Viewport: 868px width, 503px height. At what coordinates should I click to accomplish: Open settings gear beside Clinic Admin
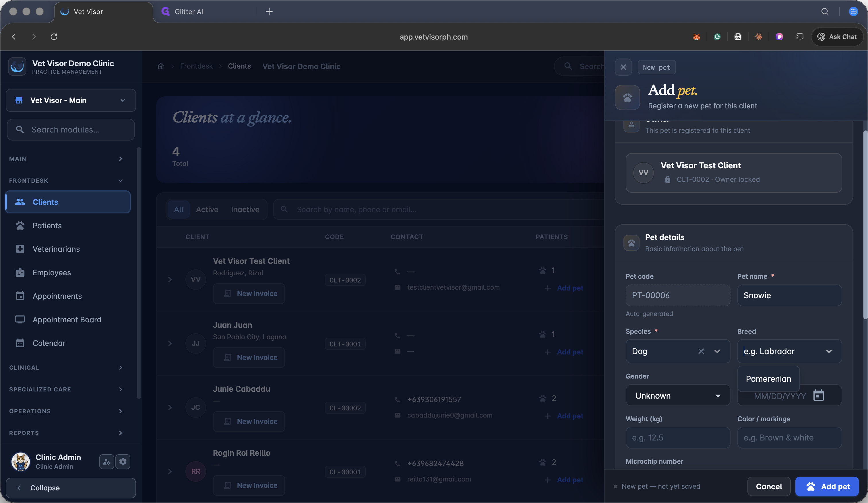point(123,462)
